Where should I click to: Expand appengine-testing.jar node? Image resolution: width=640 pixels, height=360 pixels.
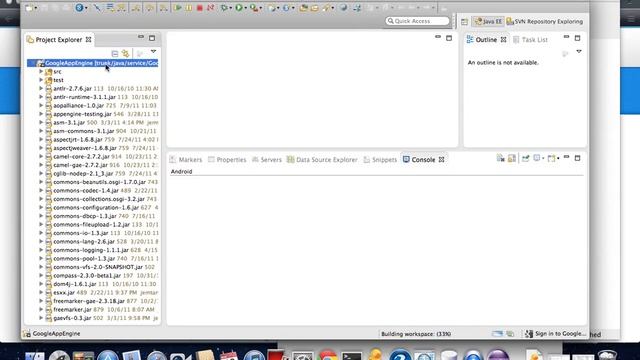pos(41,114)
